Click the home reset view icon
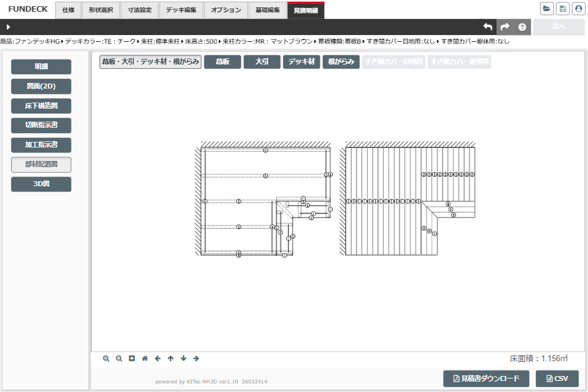588x392 pixels. [x=145, y=358]
